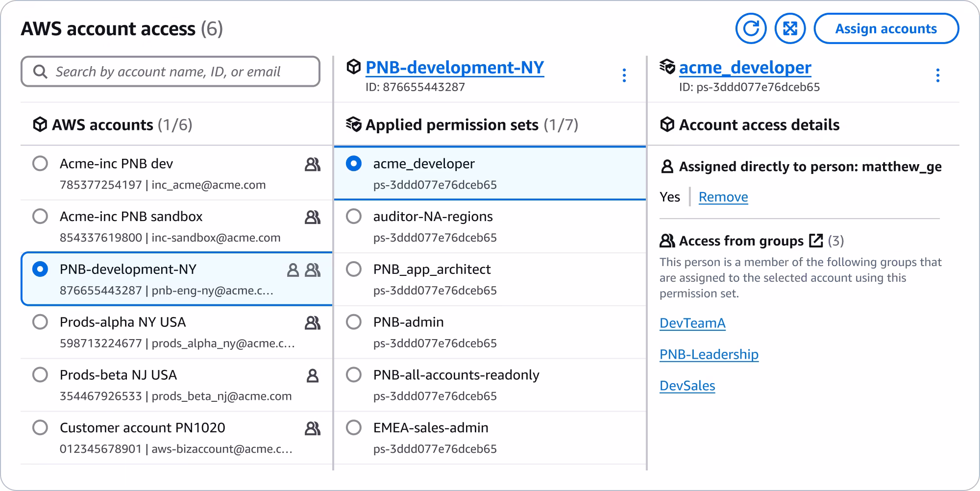
Task: Click the cube icon beside Account access details
Action: [x=667, y=124]
